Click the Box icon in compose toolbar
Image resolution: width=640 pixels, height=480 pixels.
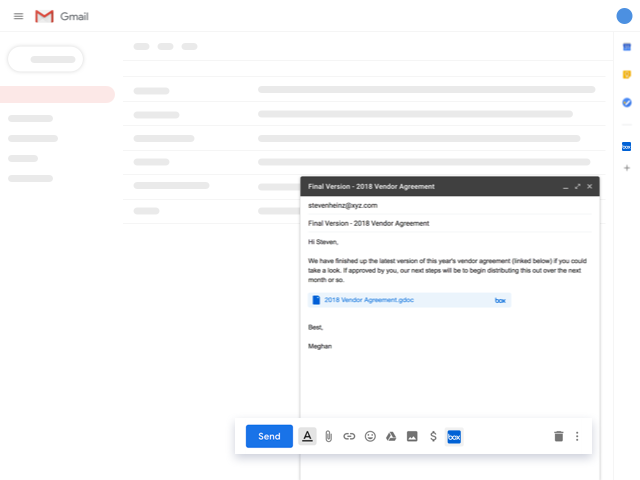[x=454, y=436]
